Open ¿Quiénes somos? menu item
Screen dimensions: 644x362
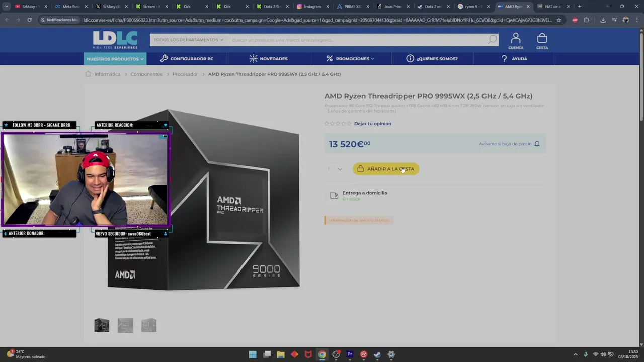(x=432, y=59)
